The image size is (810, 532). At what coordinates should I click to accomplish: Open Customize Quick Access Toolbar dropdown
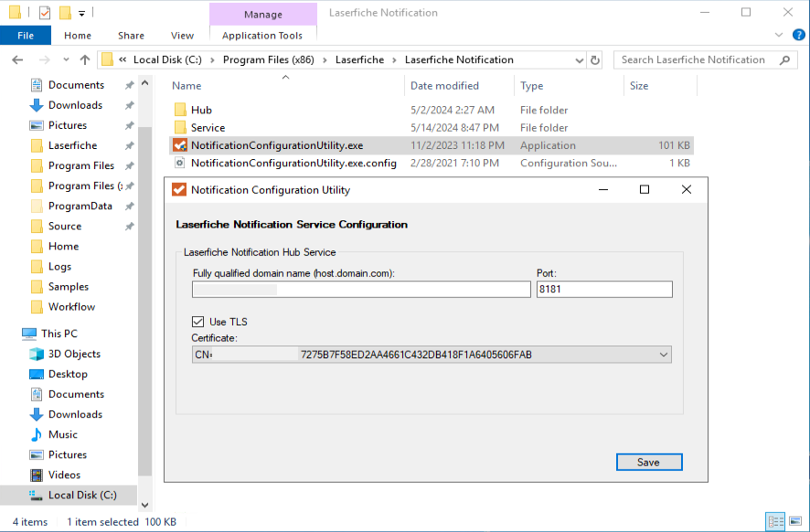point(81,14)
